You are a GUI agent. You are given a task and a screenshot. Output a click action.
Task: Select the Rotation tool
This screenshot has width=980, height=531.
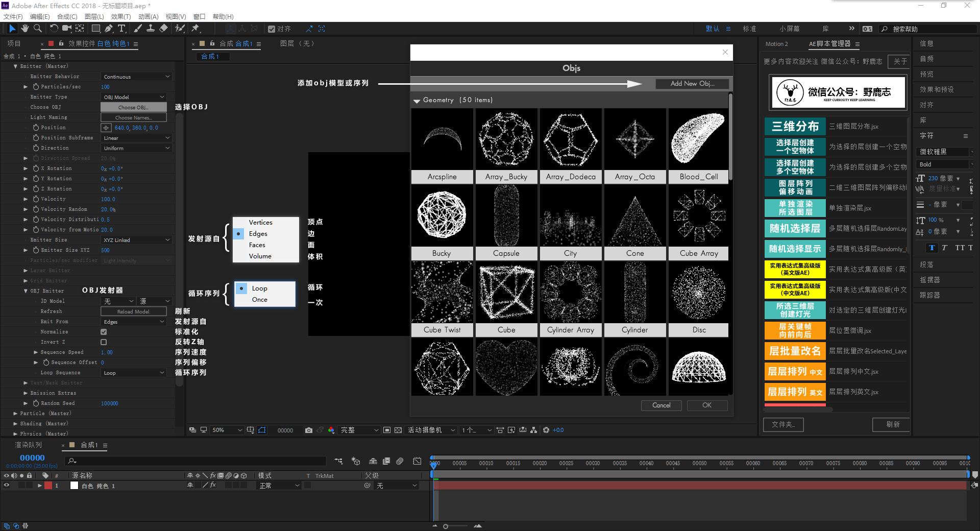tap(54, 29)
